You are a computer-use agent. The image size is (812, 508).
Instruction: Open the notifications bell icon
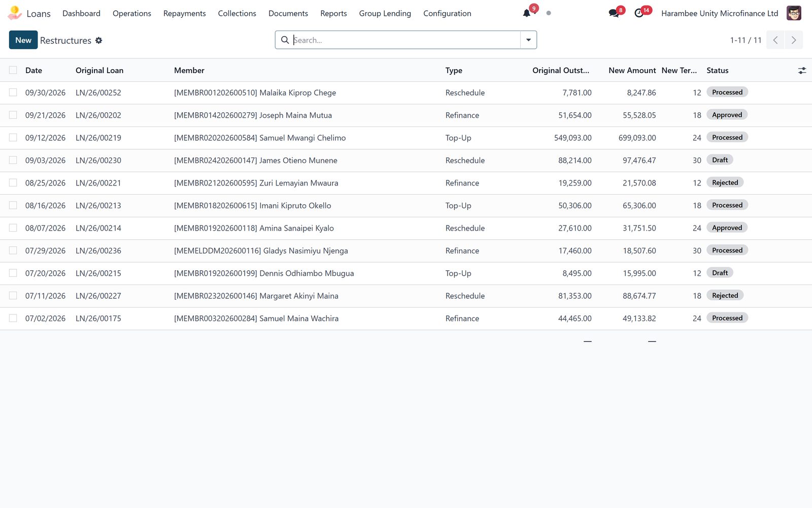527,13
